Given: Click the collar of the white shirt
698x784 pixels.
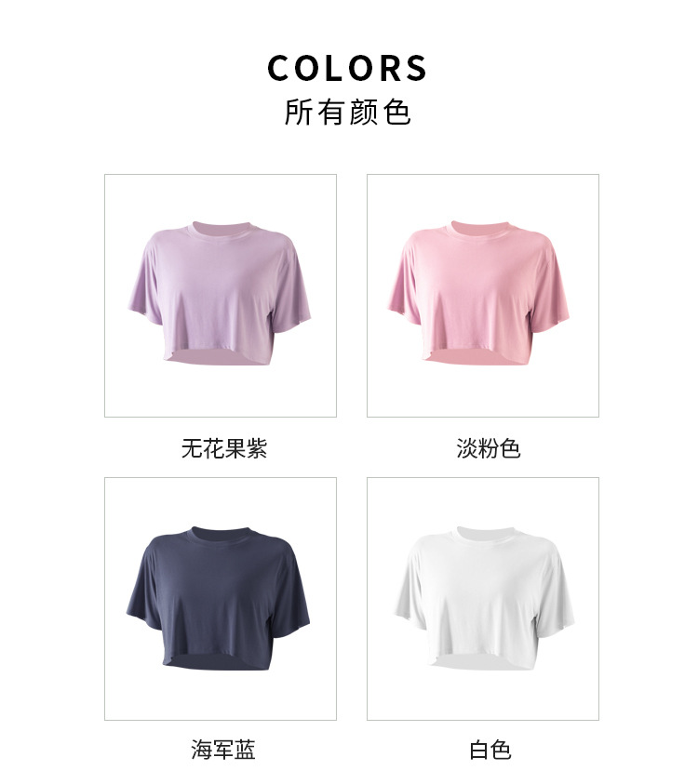Looking at the screenshot, I should pos(484,535).
